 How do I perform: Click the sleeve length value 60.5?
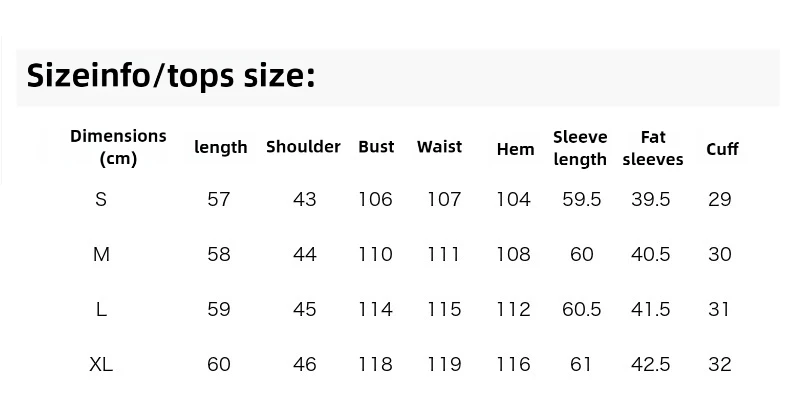coord(582,309)
